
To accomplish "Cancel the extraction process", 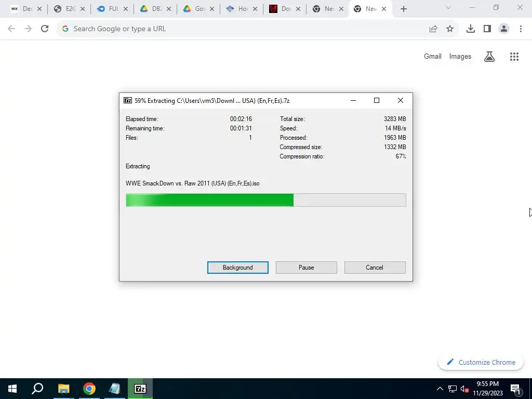I will point(375,268).
